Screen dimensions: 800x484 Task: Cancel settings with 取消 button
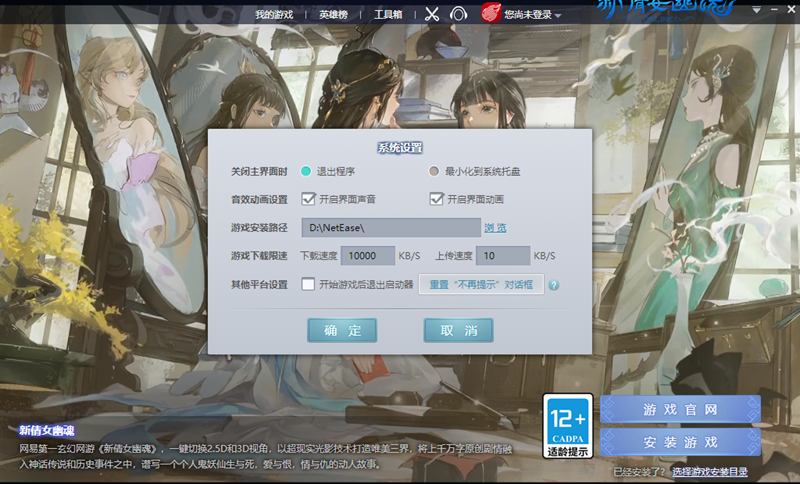458,330
